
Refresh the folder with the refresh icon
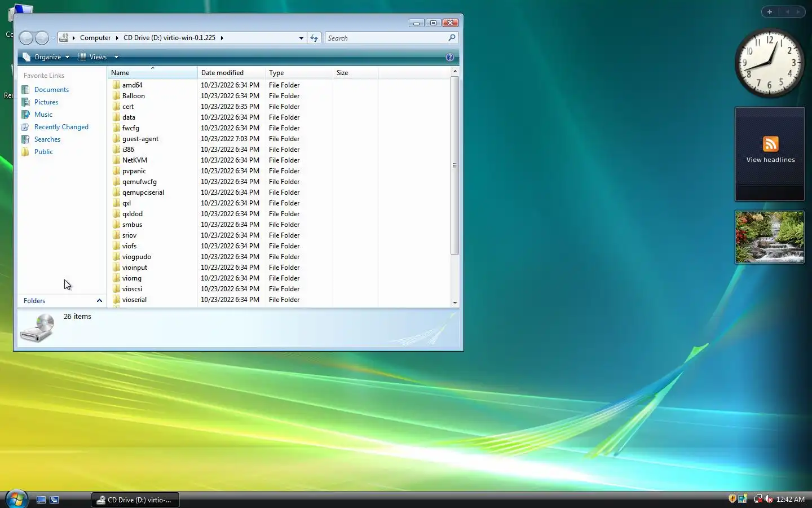pos(314,38)
